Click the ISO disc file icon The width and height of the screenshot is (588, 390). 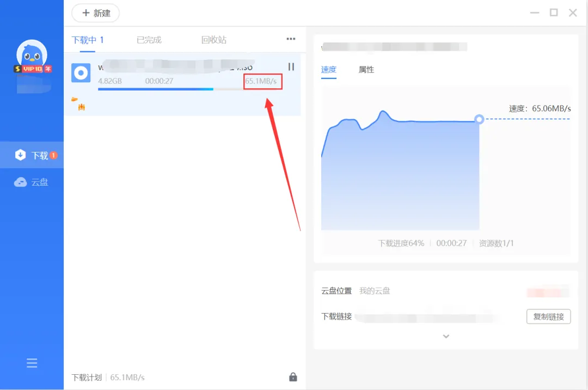coord(81,73)
